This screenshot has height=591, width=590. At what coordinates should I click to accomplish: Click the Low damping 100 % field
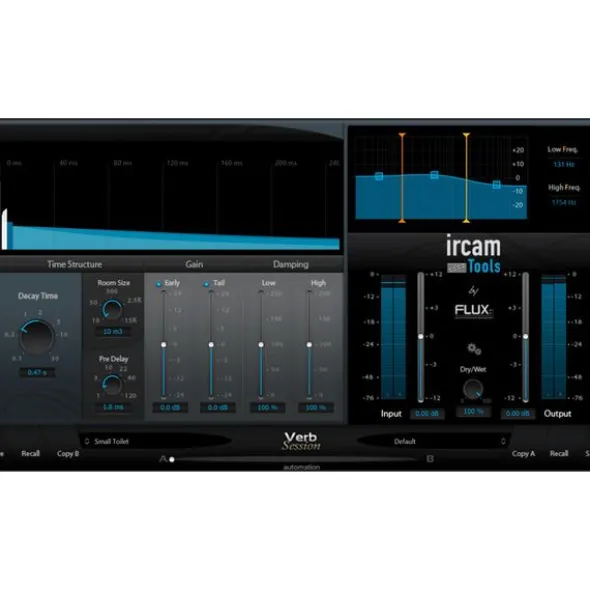[267, 407]
